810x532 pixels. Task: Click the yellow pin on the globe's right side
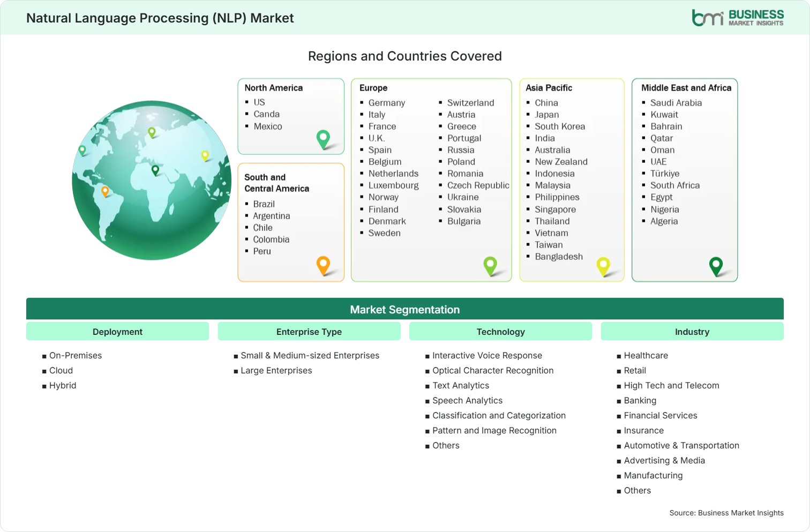(205, 156)
